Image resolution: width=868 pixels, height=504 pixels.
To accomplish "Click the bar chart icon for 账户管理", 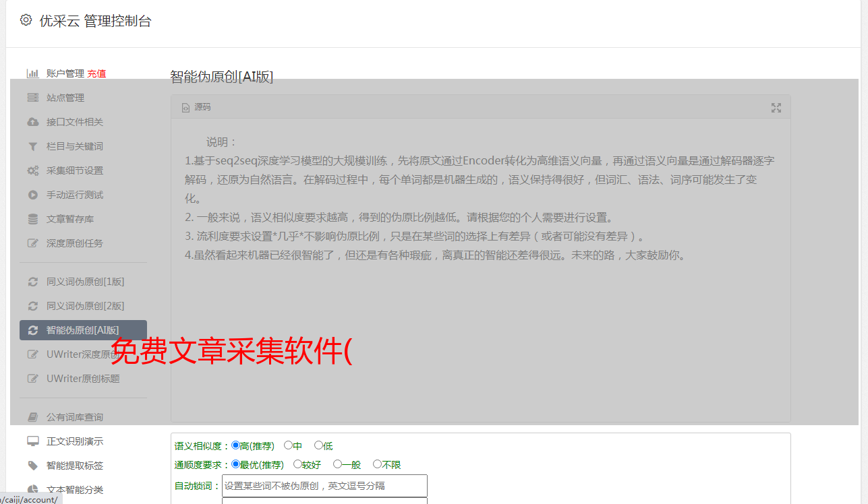I will (x=32, y=73).
